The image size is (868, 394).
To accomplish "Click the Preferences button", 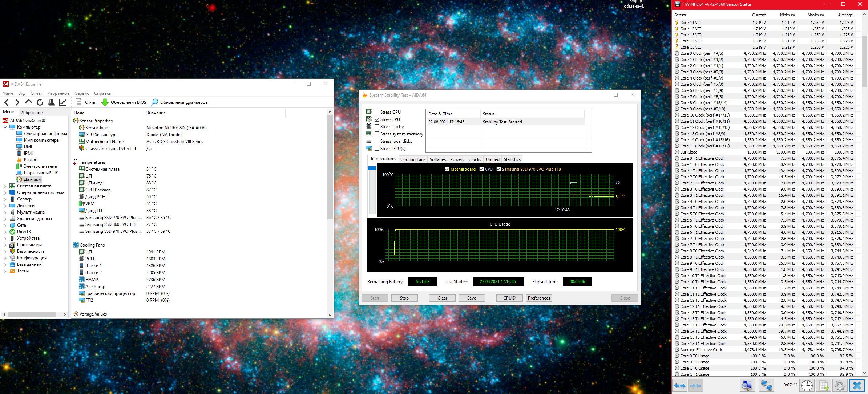I will [x=539, y=298].
